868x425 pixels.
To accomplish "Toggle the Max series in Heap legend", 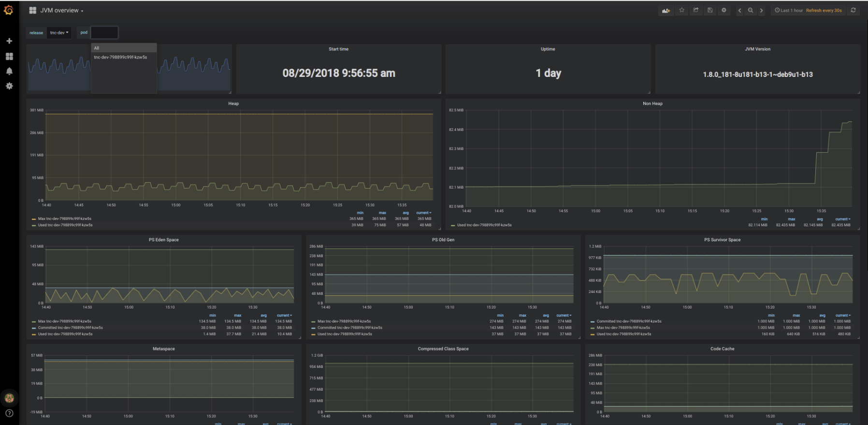I will [x=64, y=219].
